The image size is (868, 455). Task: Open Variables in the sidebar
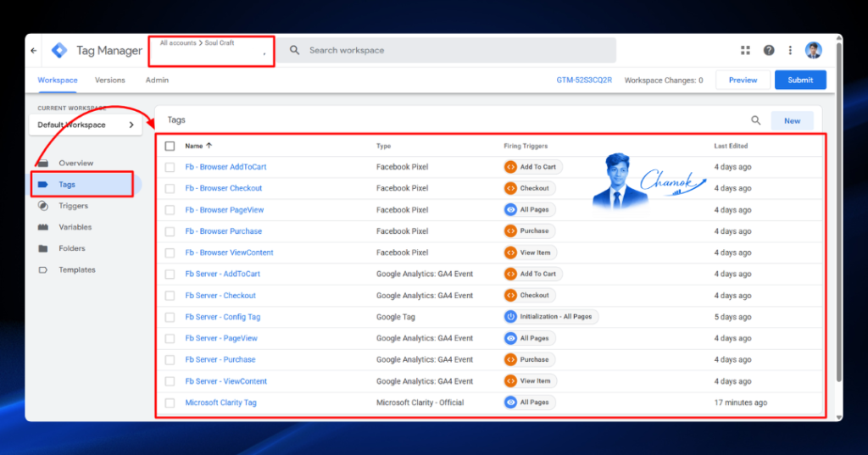point(75,227)
